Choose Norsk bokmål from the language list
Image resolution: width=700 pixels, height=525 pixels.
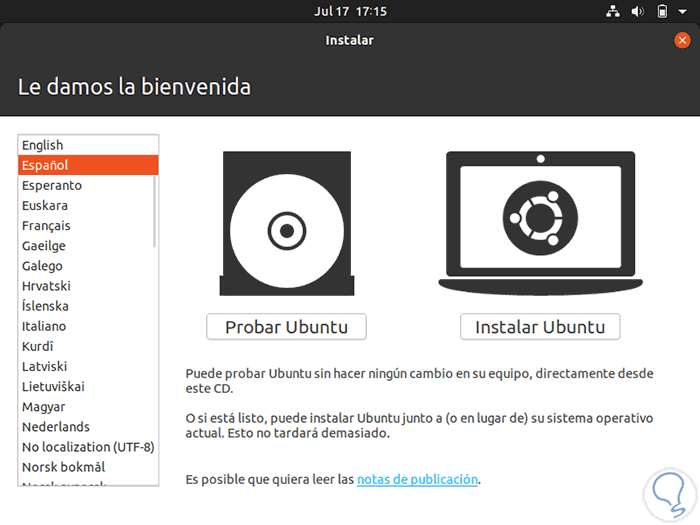click(88, 467)
